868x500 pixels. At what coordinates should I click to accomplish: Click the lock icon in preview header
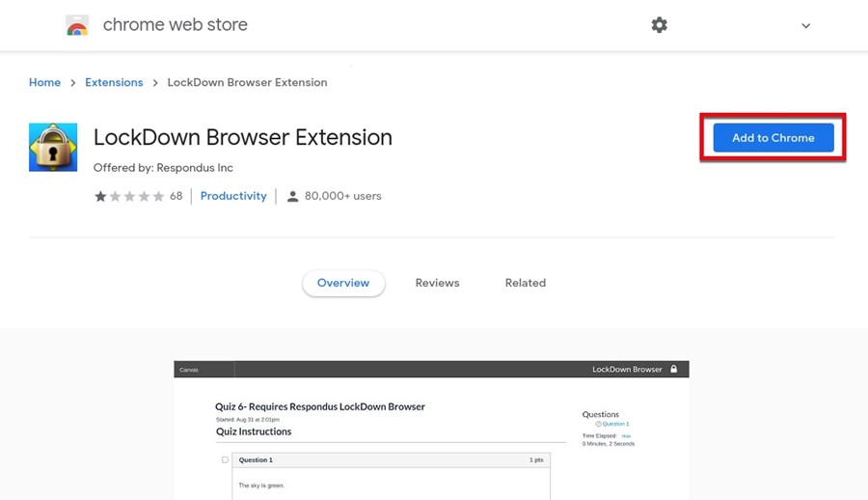[x=674, y=369]
